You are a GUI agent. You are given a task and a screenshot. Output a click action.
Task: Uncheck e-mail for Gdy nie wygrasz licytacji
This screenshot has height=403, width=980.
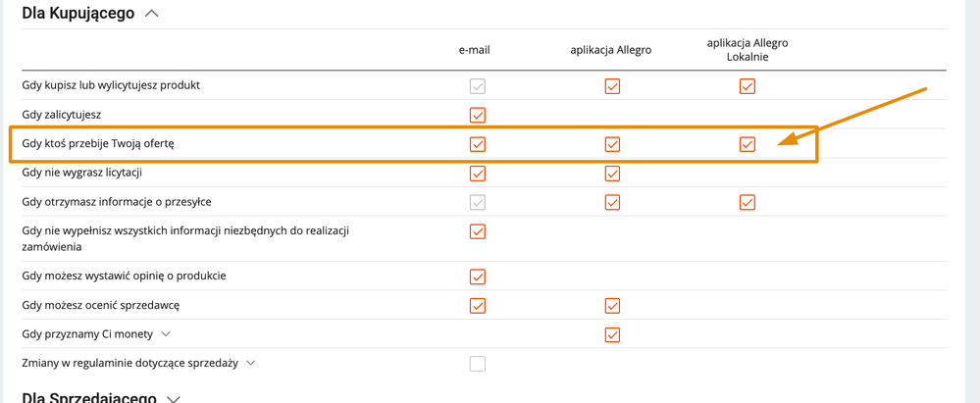pos(478,173)
